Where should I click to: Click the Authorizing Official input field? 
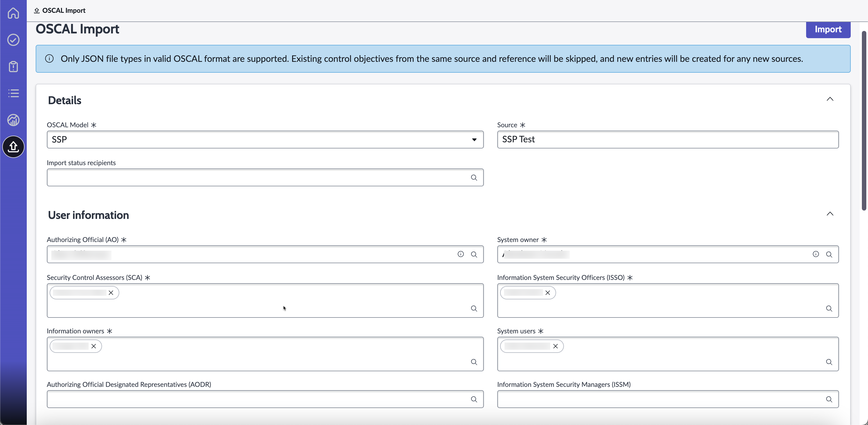265,254
